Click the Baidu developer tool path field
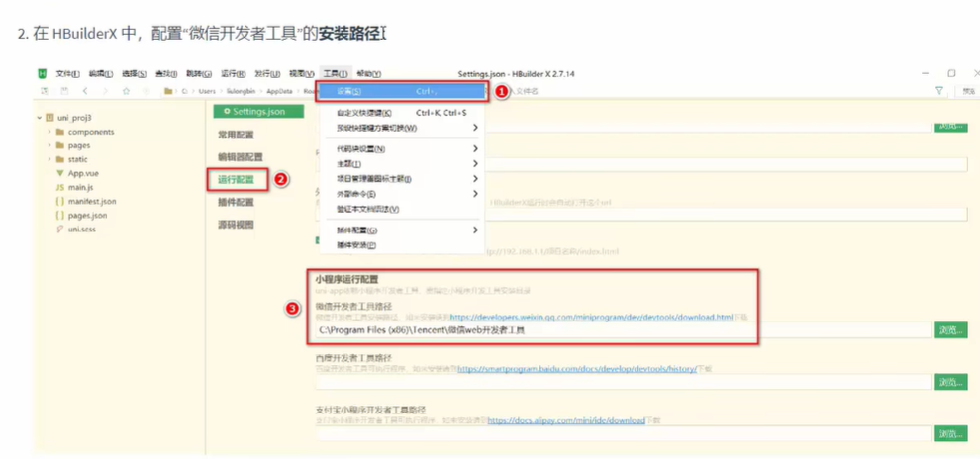Image resolution: width=980 pixels, height=459 pixels. [623, 382]
